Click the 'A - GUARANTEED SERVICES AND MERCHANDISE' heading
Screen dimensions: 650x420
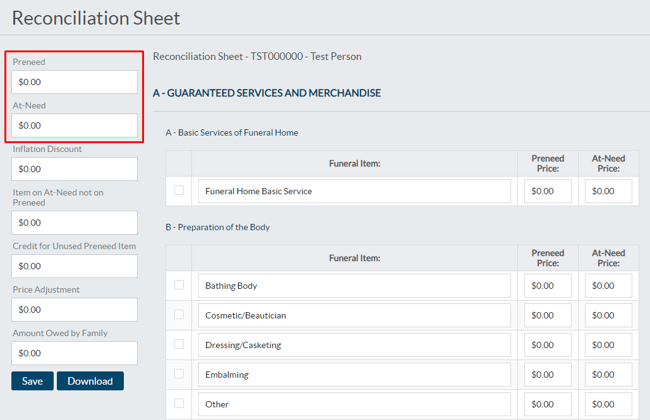(x=267, y=93)
